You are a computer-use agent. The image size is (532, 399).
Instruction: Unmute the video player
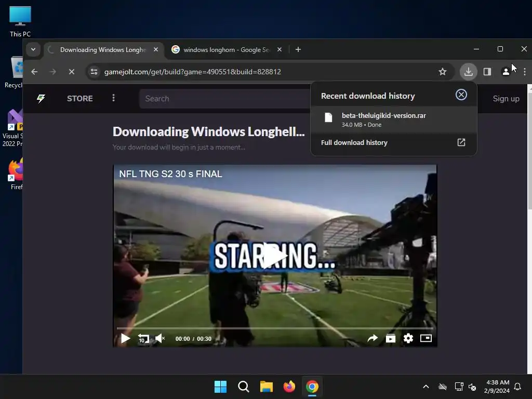160,338
